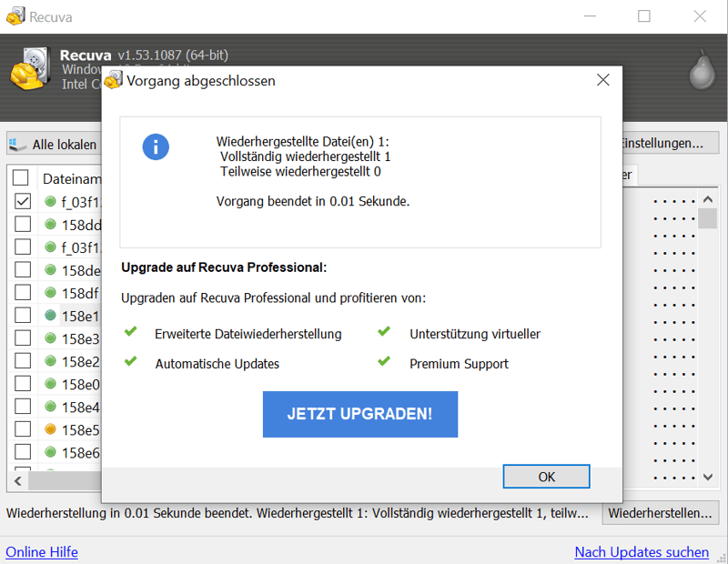Click the green checkmark beside Erweiterte Dateiwiederherstellung
This screenshot has height=564, width=728.
130,331
